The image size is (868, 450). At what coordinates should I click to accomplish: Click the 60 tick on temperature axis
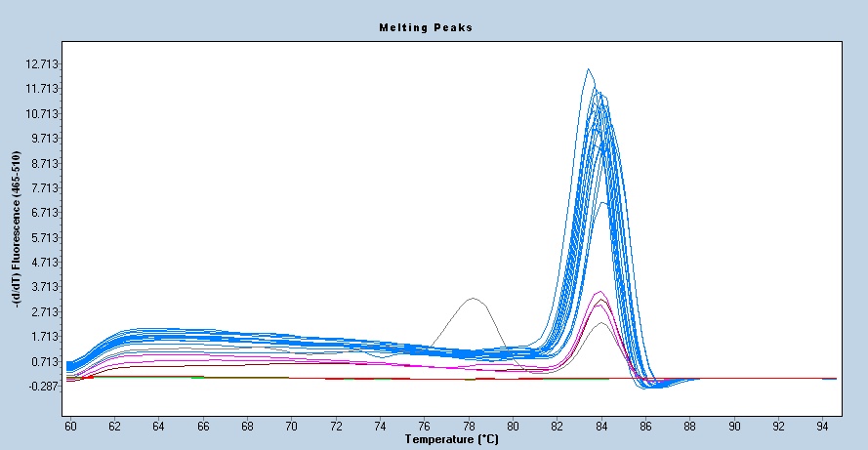(x=70, y=427)
